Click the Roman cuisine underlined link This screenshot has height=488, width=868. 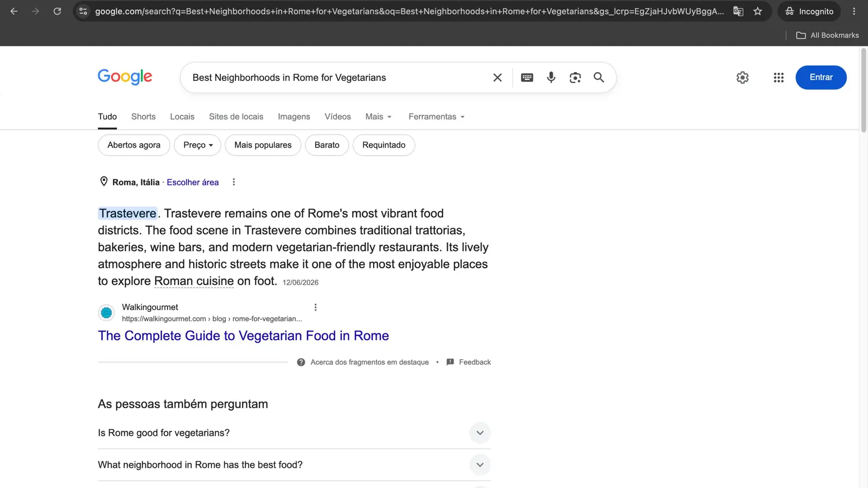pyautogui.click(x=194, y=281)
